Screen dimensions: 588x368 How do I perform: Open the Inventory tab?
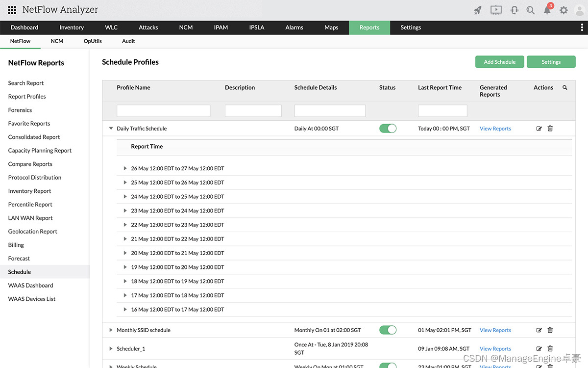point(72,27)
